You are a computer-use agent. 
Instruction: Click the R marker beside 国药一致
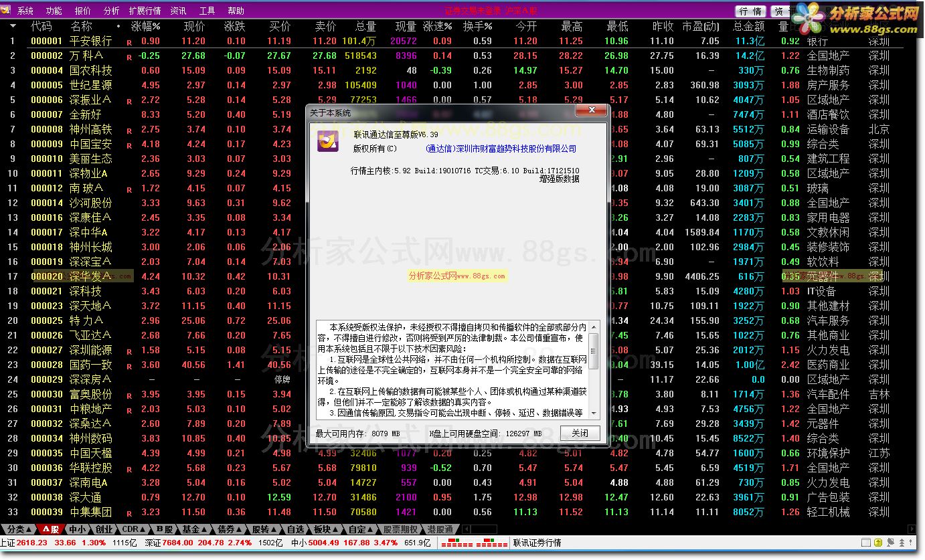coord(129,366)
